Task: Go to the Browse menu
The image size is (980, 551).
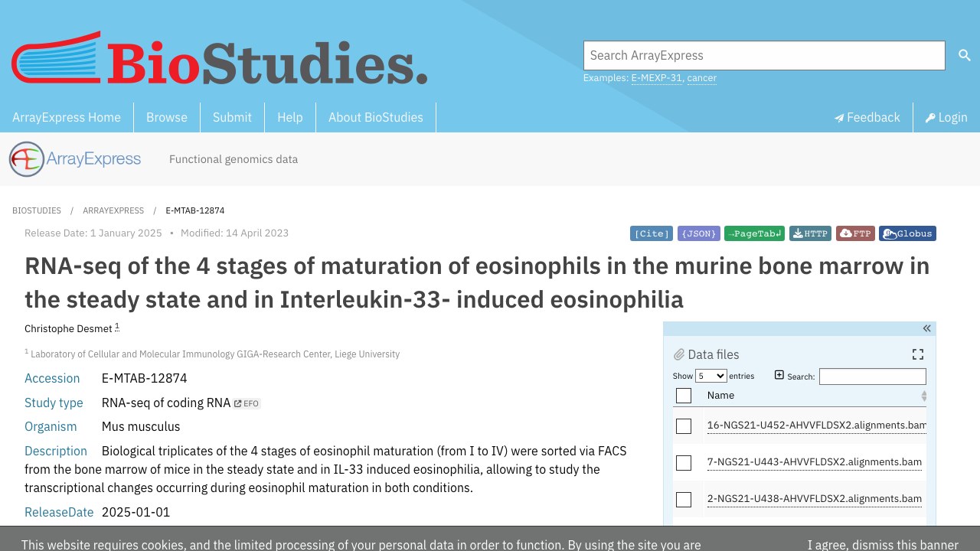Action: click(x=167, y=117)
